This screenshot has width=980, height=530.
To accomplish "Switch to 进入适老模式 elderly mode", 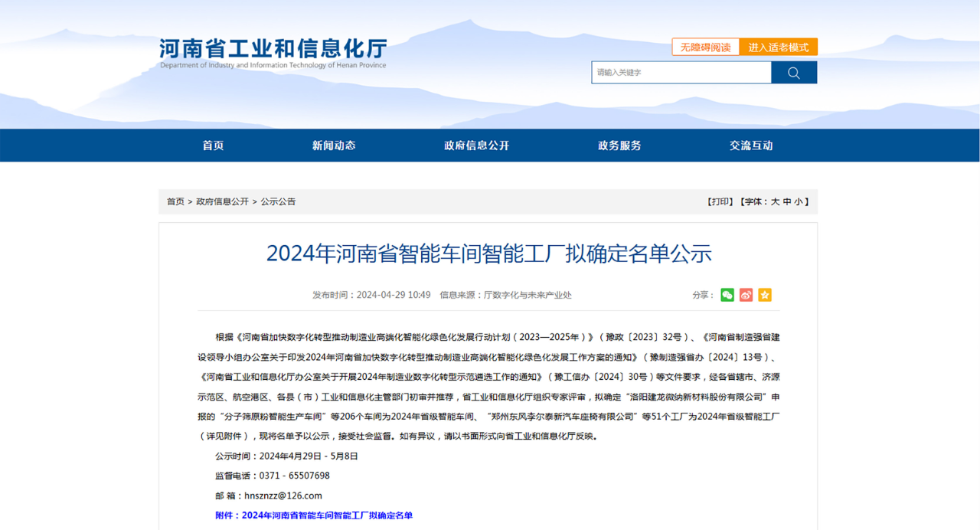I will (778, 47).
